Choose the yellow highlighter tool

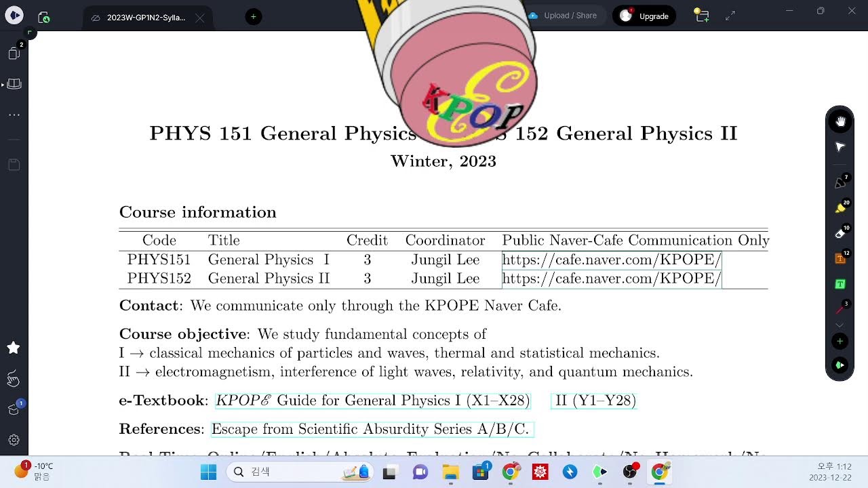pos(840,208)
